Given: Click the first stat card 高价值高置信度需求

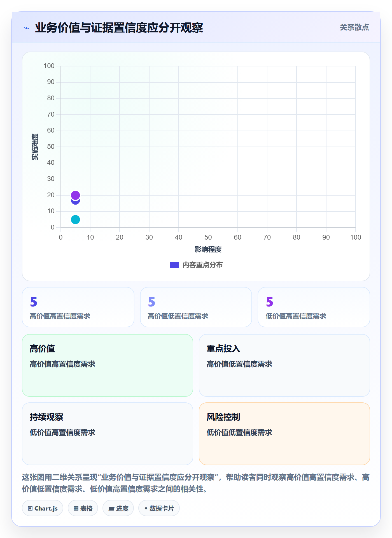Looking at the screenshot, I should tap(78, 307).
